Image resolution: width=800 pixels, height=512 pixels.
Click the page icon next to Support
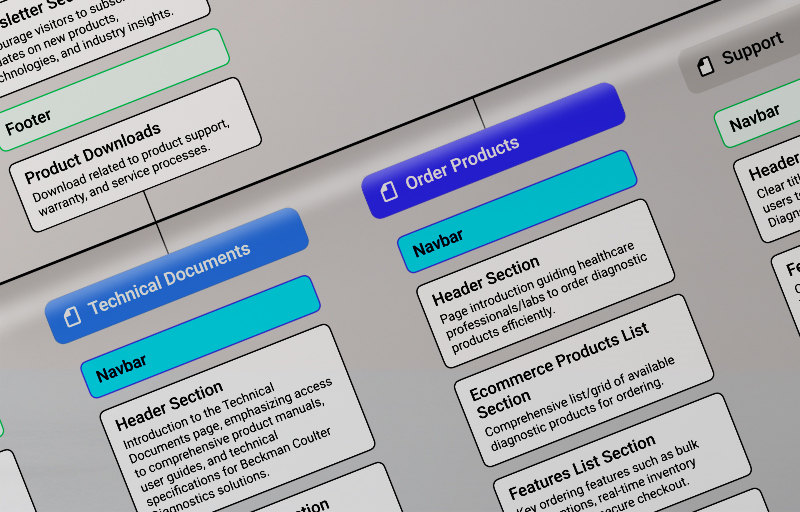click(x=706, y=66)
